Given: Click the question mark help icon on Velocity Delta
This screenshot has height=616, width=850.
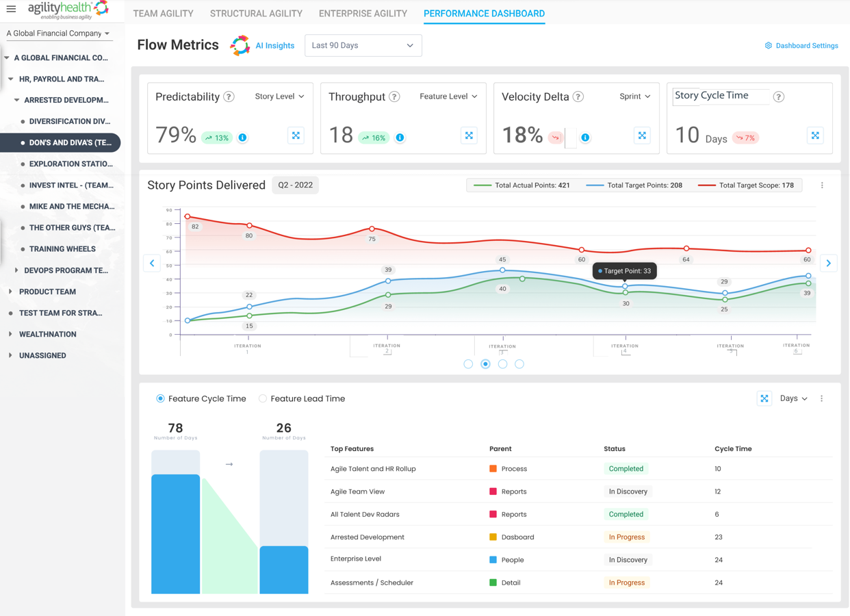Looking at the screenshot, I should click(x=578, y=97).
